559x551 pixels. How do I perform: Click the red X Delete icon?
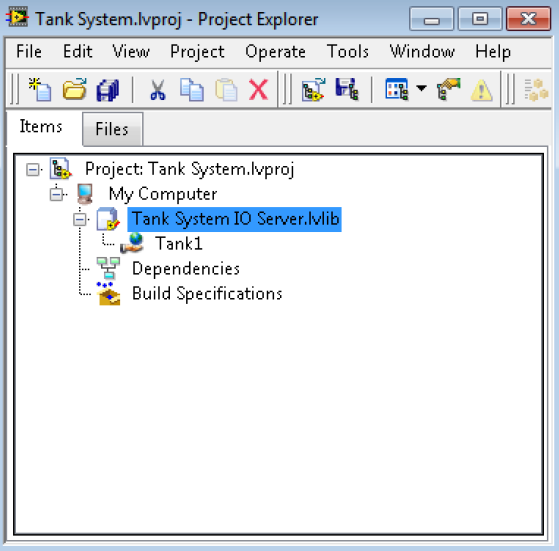[x=258, y=90]
